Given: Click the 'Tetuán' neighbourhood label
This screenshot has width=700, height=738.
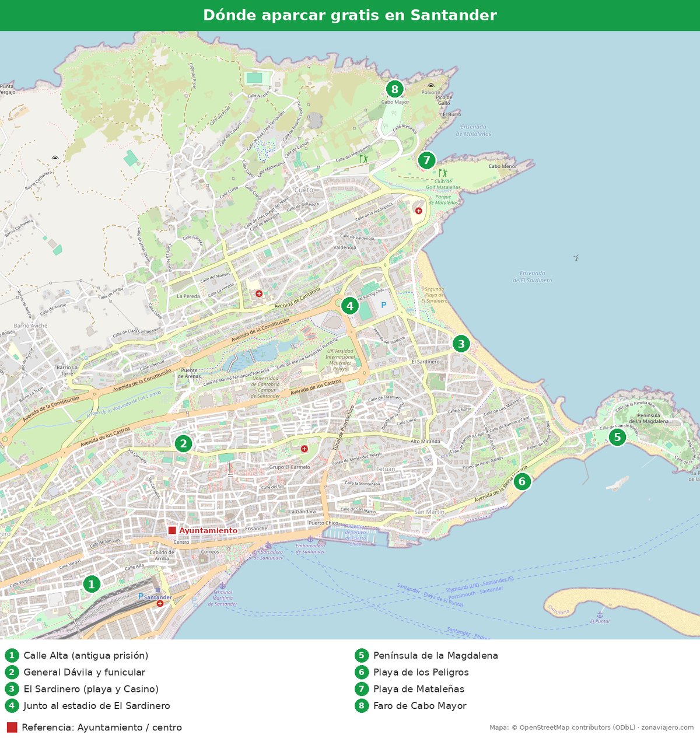Looking at the screenshot, I should [x=386, y=469].
